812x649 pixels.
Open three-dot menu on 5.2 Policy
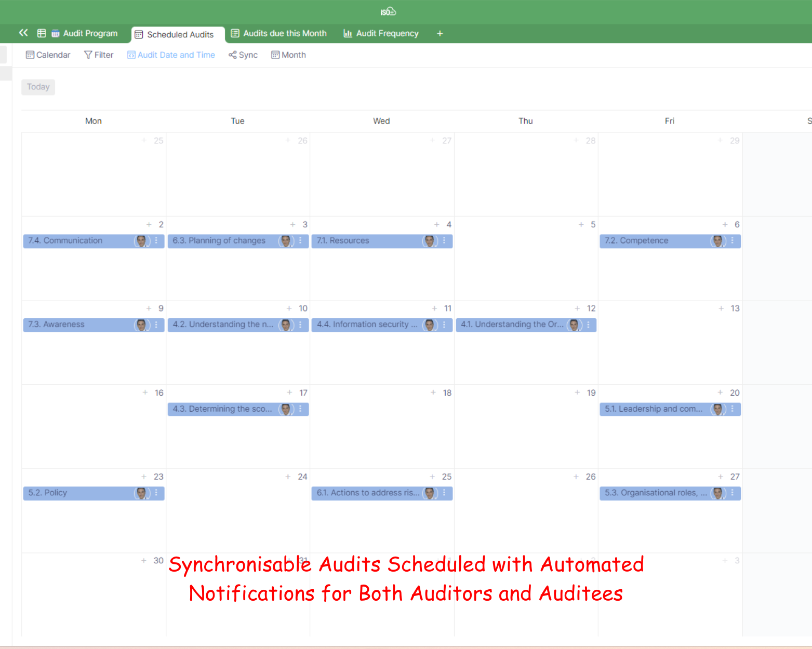pyautogui.click(x=156, y=493)
